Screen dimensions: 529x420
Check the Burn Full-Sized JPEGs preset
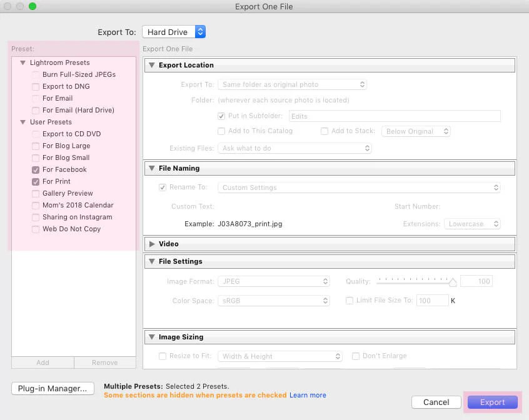click(x=36, y=75)
